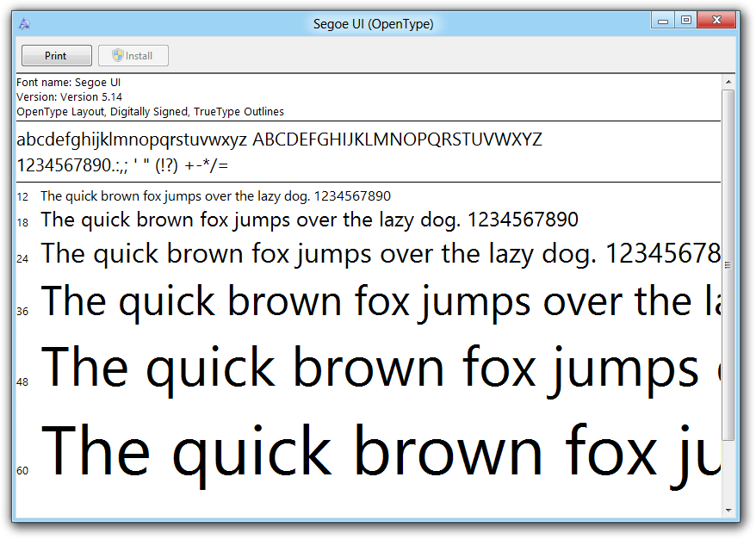This screenshot has height=539, width=756.
Task: Click the size 24 sample sentence
Action: (381, 254)
